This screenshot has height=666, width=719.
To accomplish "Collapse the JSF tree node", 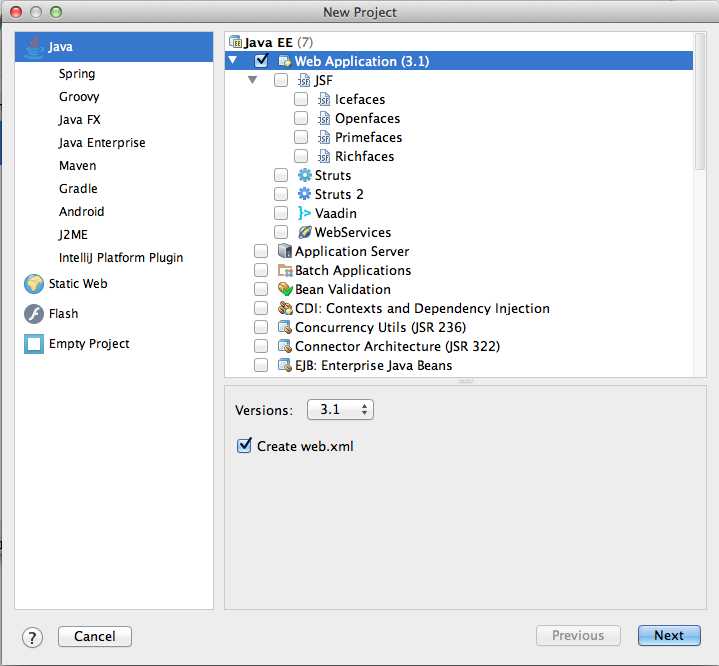I will [252, 80].
